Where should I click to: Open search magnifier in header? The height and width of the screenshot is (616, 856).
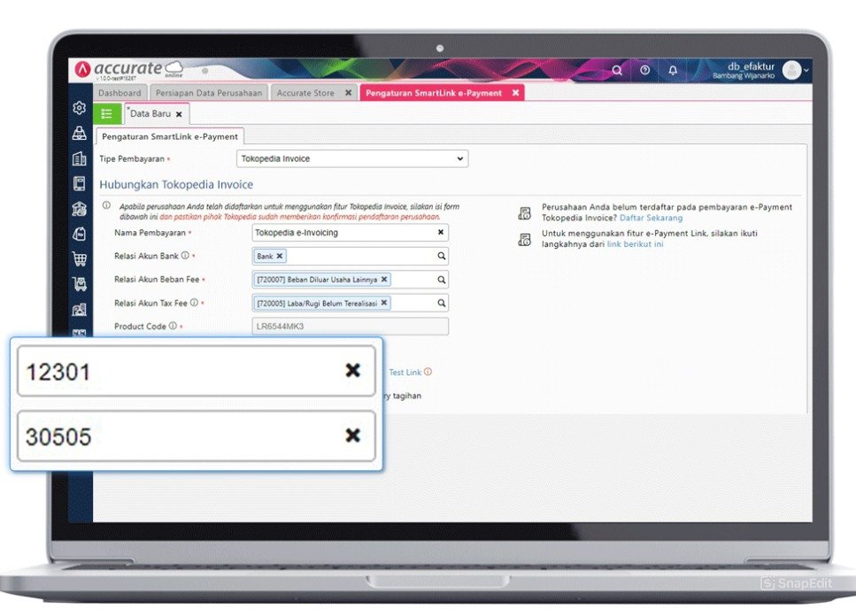coord(617,71)
